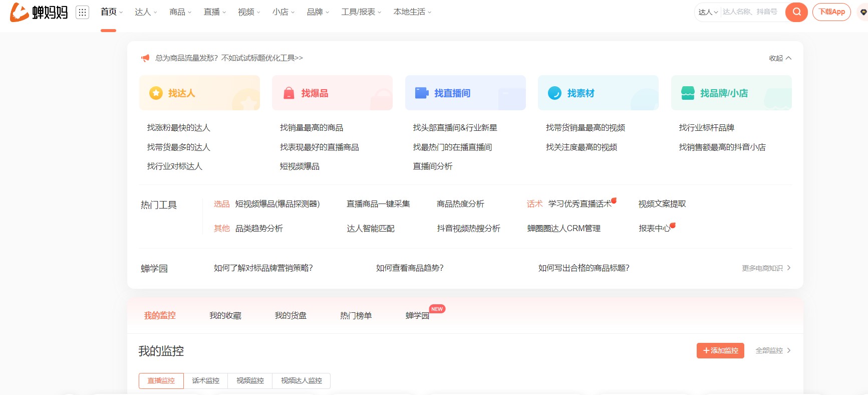This screenshot has height=395, width=868.
Task: Open 找销量最高的商品
Action: (312, 128)
